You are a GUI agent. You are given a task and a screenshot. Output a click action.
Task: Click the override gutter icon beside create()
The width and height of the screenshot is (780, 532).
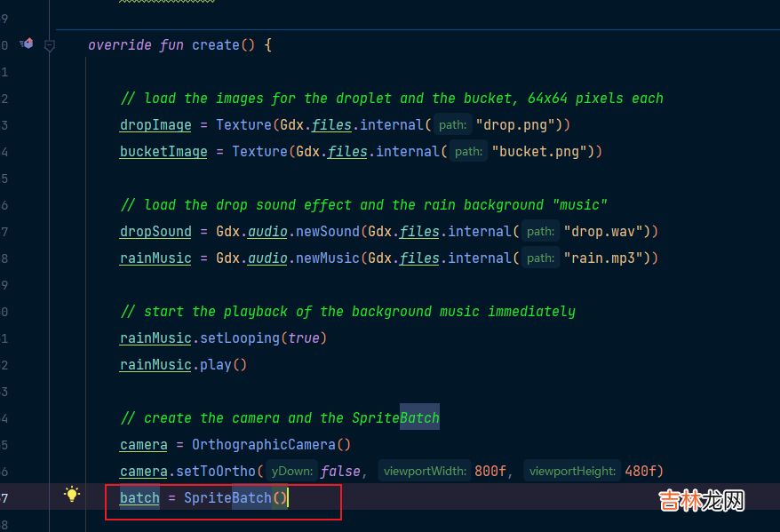(27, 44)
